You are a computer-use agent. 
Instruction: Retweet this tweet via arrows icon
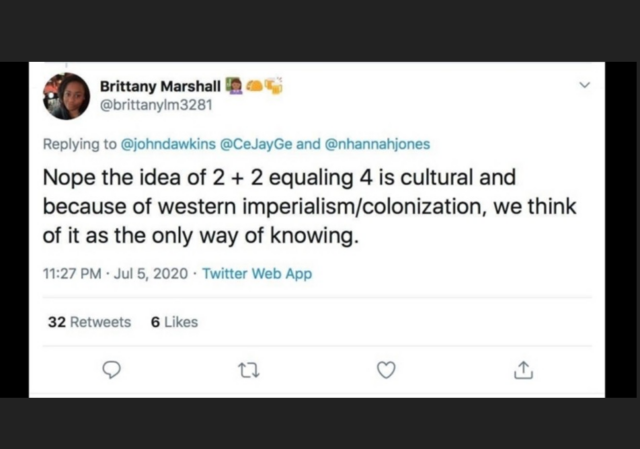click(249, 371)
